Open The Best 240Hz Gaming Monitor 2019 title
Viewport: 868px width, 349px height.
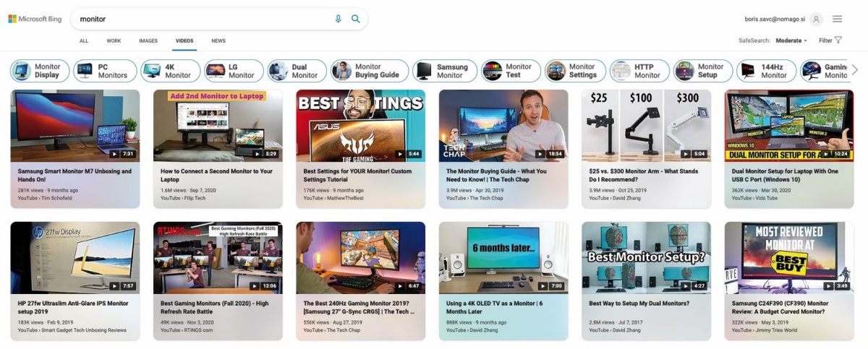(359, 308)
